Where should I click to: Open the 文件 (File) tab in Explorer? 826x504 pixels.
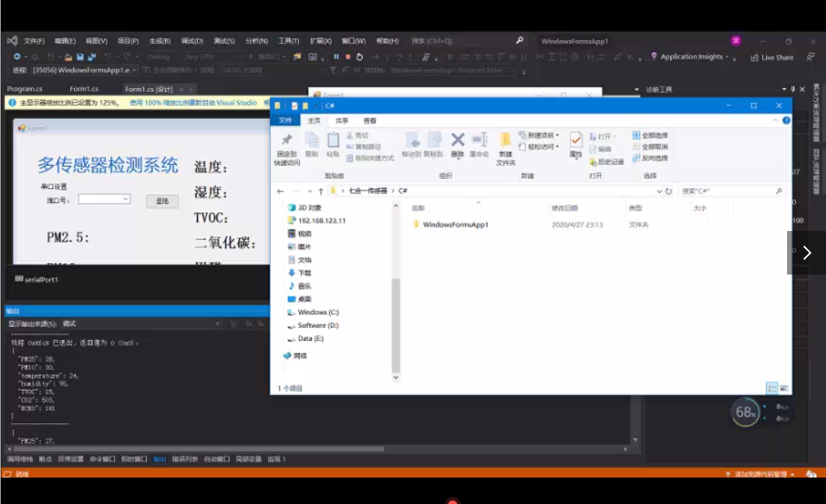[x=285, y=121]
